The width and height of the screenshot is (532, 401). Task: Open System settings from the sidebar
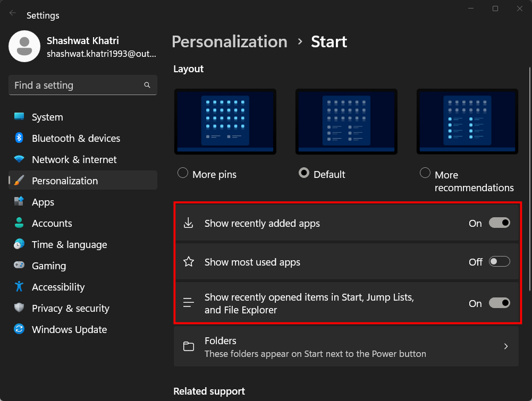pyautogui.click(x=47, y=117)
